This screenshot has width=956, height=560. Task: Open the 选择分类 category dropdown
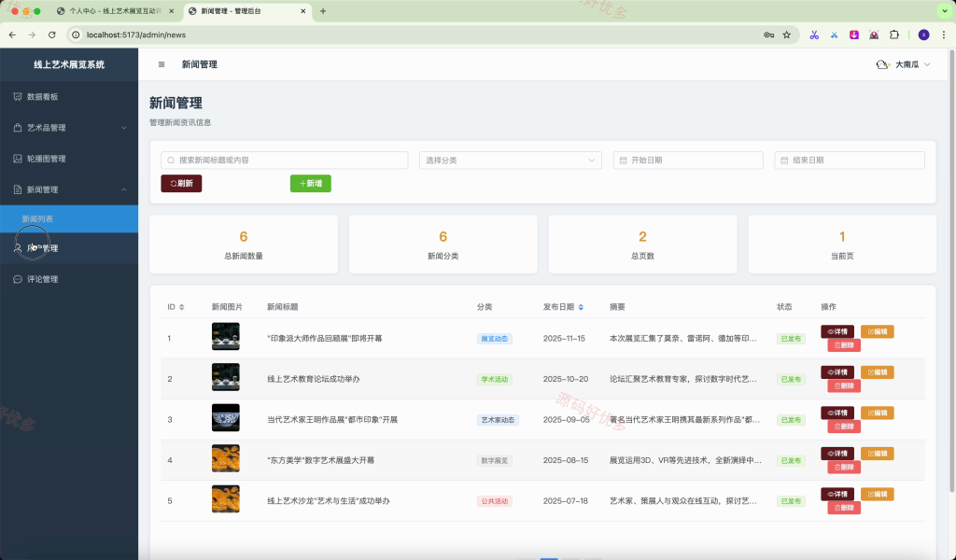[x=511, y=161]
